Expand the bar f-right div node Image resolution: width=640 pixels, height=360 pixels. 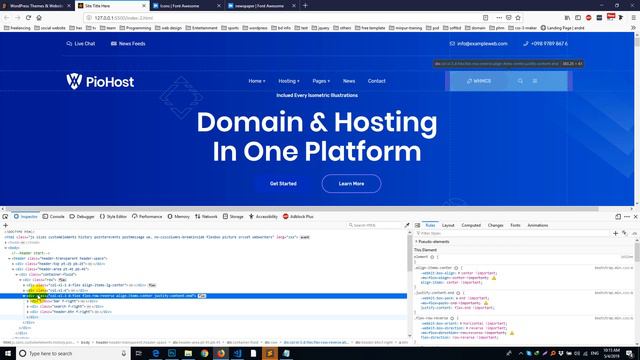click(28, 301)
